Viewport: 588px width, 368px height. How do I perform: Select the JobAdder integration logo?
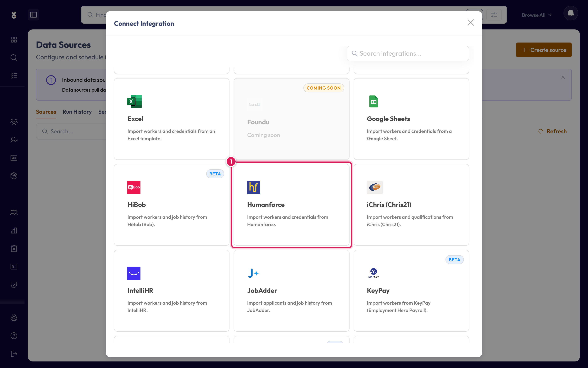point(253,273)
